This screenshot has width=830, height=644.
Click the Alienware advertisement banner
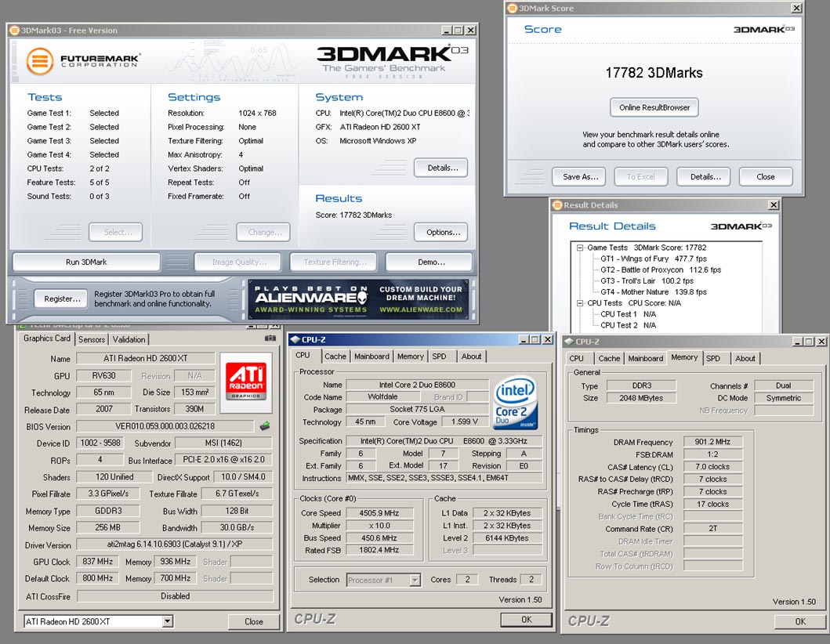358,299
